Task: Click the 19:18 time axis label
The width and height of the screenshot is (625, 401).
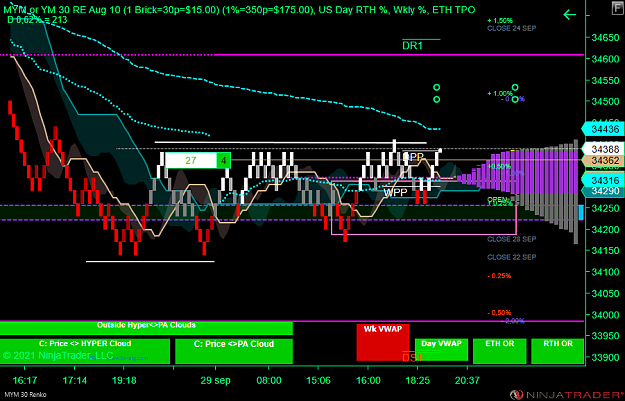Action: 124,380
